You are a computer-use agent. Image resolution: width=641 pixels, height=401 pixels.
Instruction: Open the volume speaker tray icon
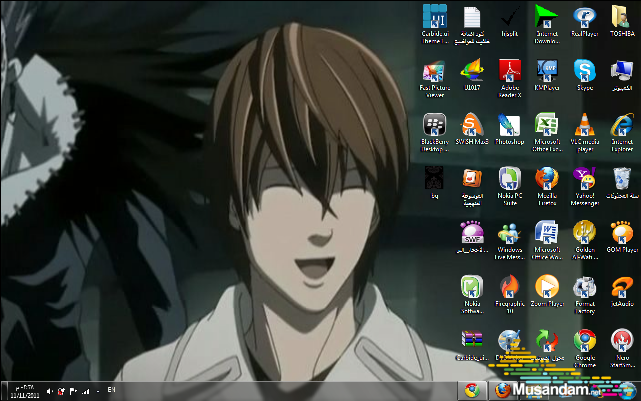tap(49, 392)
